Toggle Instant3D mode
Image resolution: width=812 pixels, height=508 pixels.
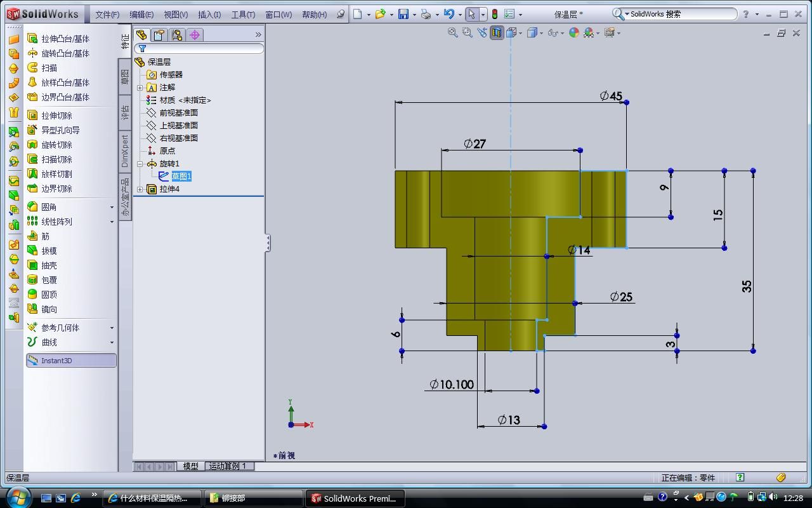click(71, 361)
